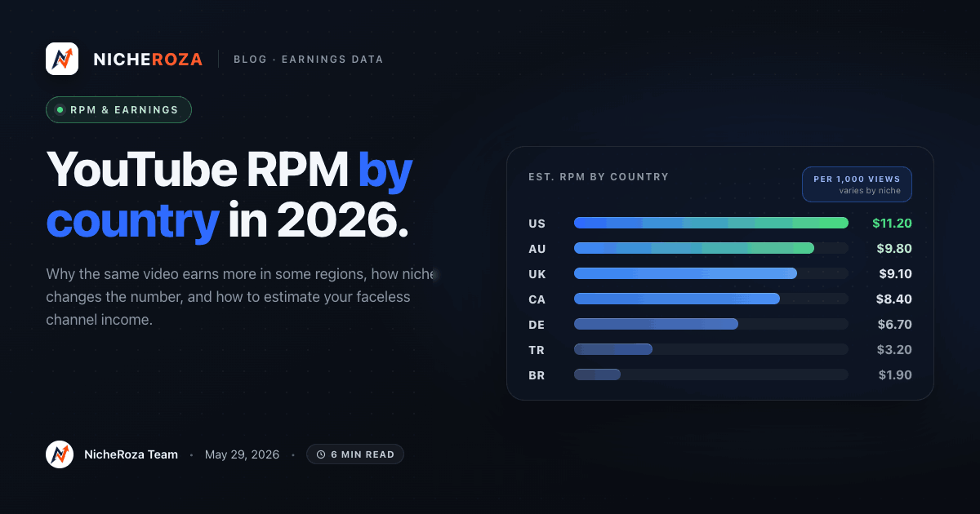Image resolution: width=980 pixels, height=514 pixels.
Task: Click the green dot in RPM & EARNINGS tag
Action: tap(60, 109)
